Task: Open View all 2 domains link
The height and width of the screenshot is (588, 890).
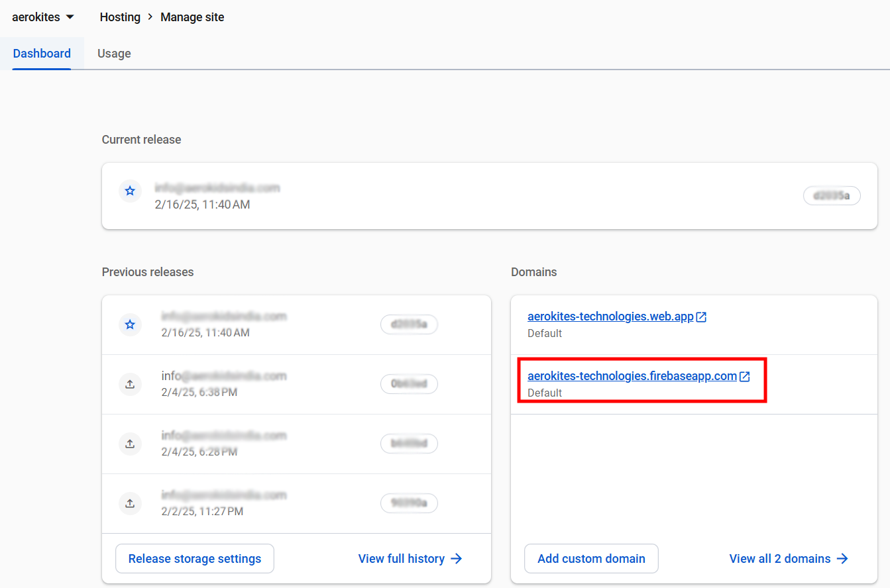Action: pos(789,559)
